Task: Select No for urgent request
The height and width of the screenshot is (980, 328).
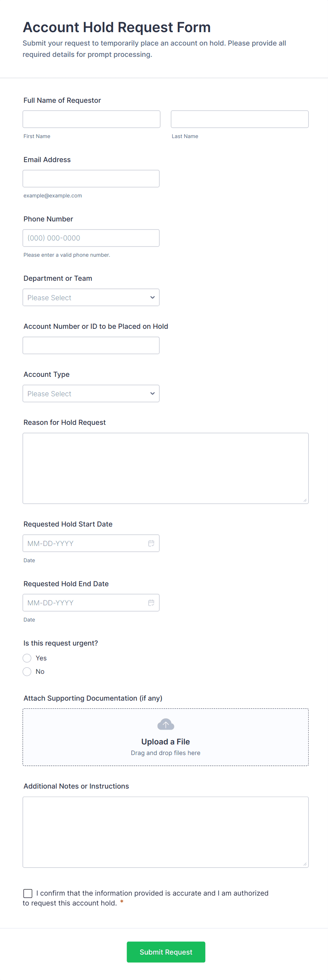Action: [27, 671]
